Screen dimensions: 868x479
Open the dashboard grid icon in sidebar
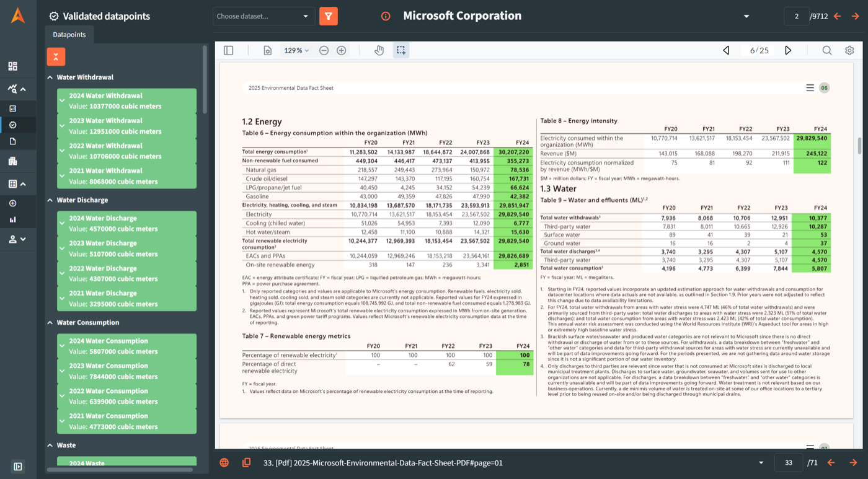12,66
